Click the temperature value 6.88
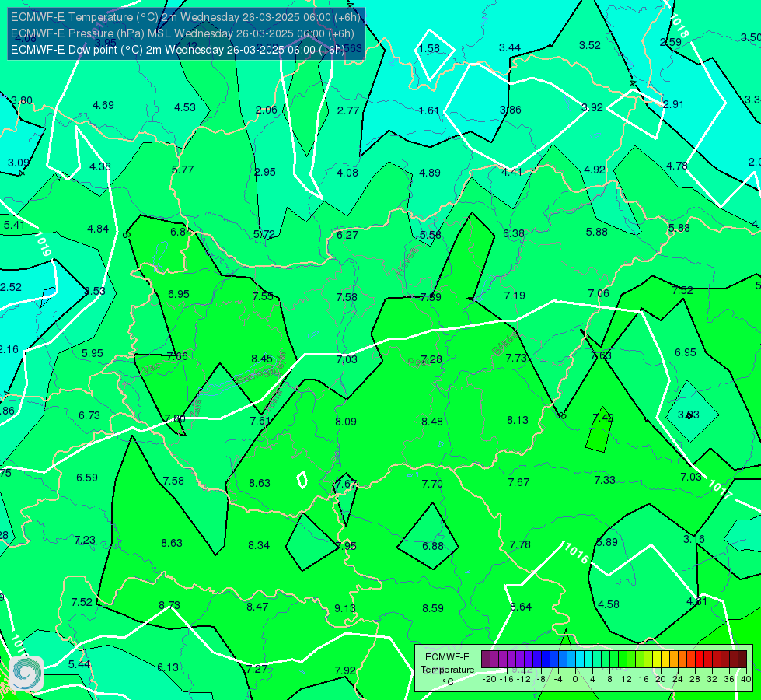 [432, 546]
